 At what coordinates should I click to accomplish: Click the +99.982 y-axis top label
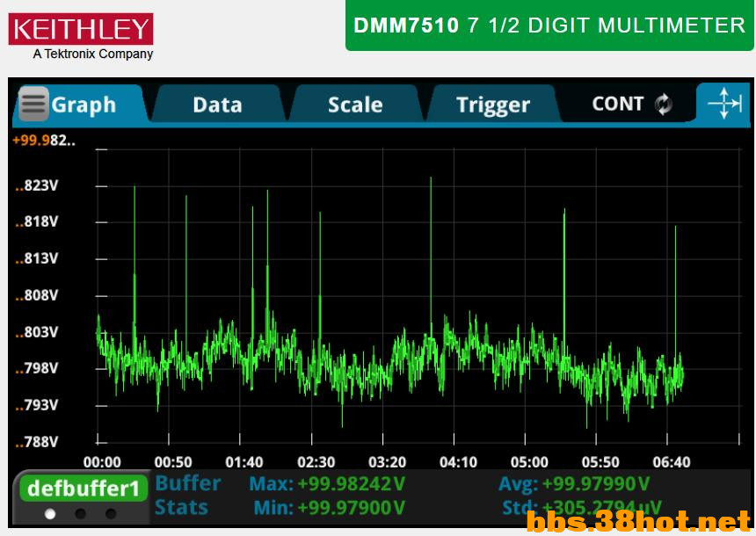tap(44, 140)
